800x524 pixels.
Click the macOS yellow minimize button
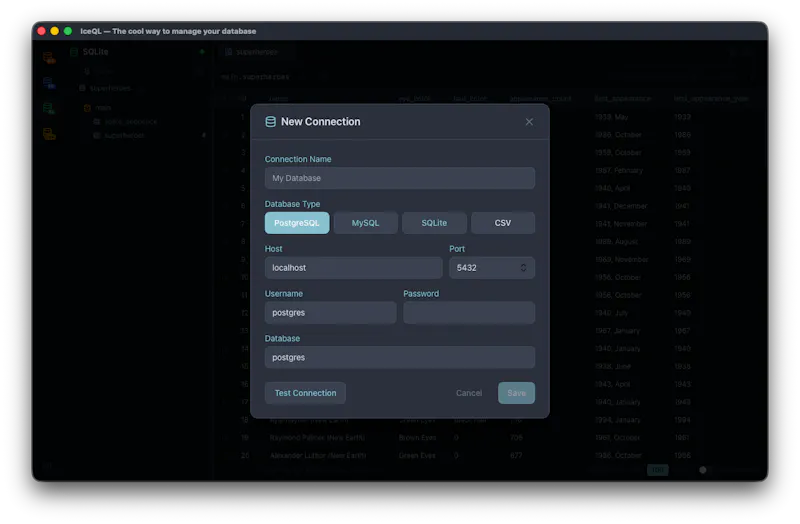tap(55, 31)
